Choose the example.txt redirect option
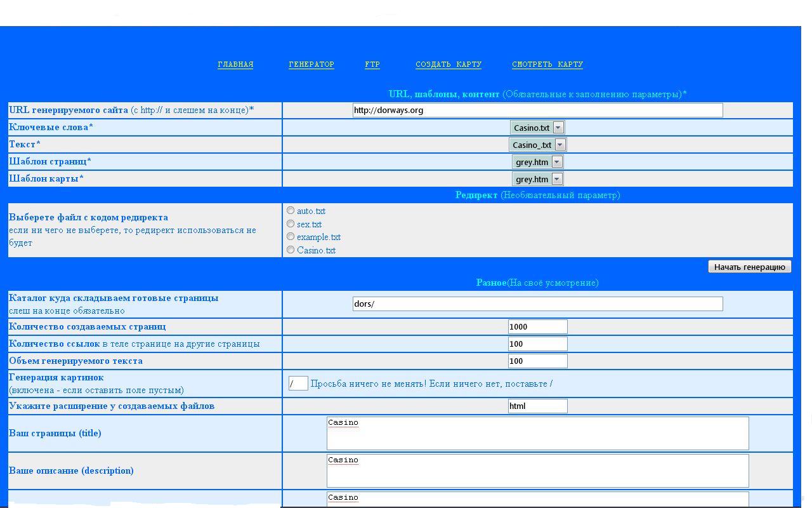This screenshot has width=812, height=508. pyautogui.click(x=291, y=236)
